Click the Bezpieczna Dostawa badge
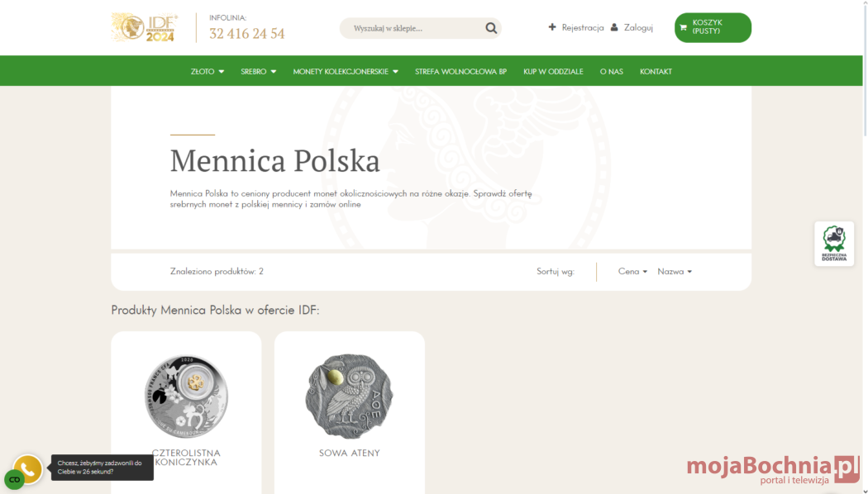868x494 pixels. point(833,244)
